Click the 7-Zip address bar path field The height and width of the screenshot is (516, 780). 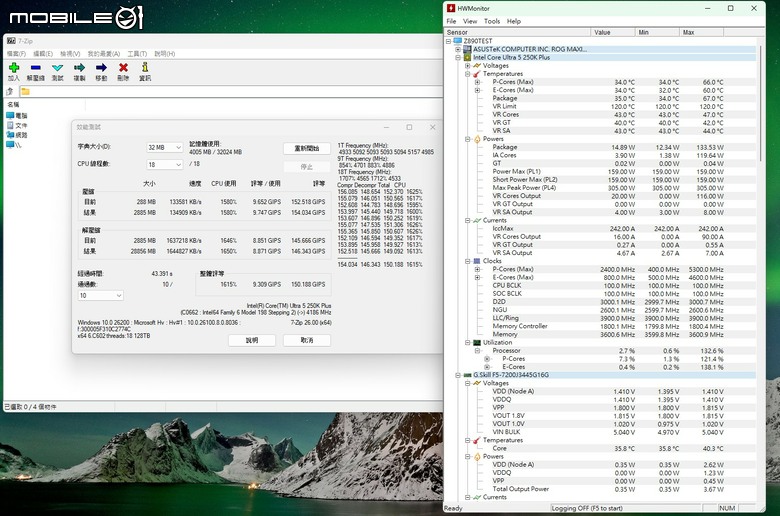click(231, 92)
